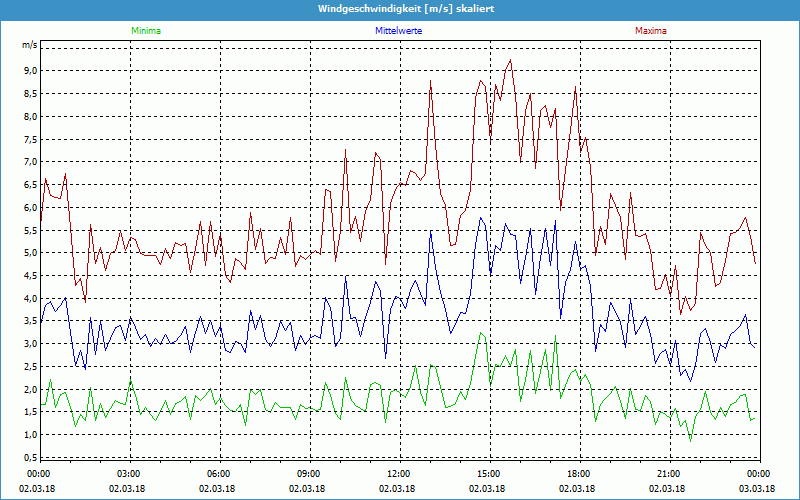Click the 5,0 y-axis tick label
800x500 pixels.
click(x=29, y=253)
